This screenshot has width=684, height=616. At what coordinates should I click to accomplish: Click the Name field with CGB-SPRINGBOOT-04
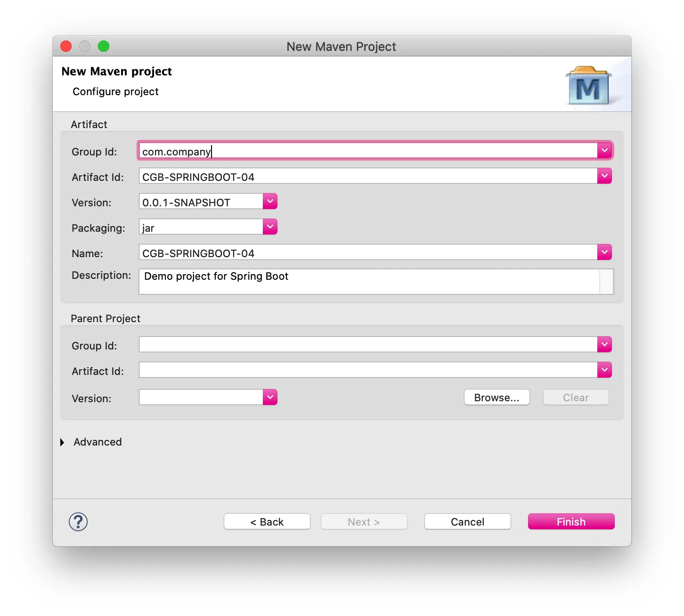click(368, 253)
